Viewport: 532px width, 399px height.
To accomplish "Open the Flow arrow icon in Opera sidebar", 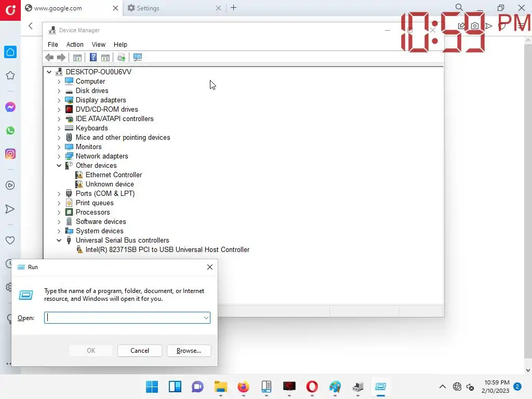I will tap(10, 209).
